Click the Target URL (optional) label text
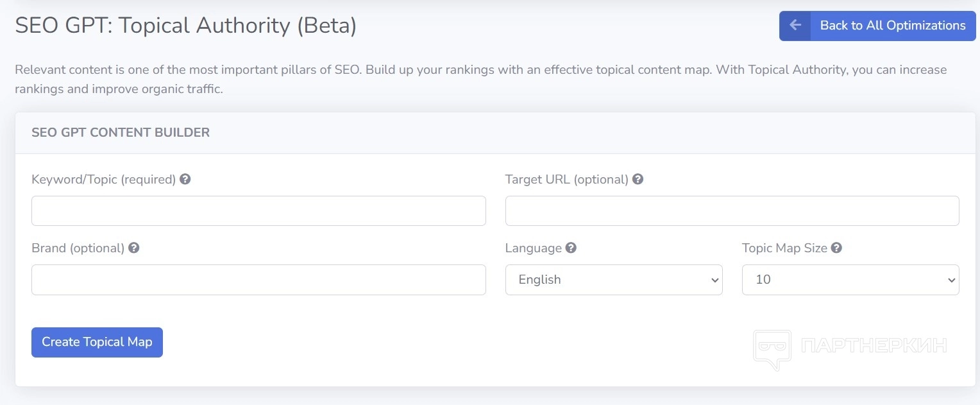The height and width of the screenshot is (405, 980). (566, 180)
